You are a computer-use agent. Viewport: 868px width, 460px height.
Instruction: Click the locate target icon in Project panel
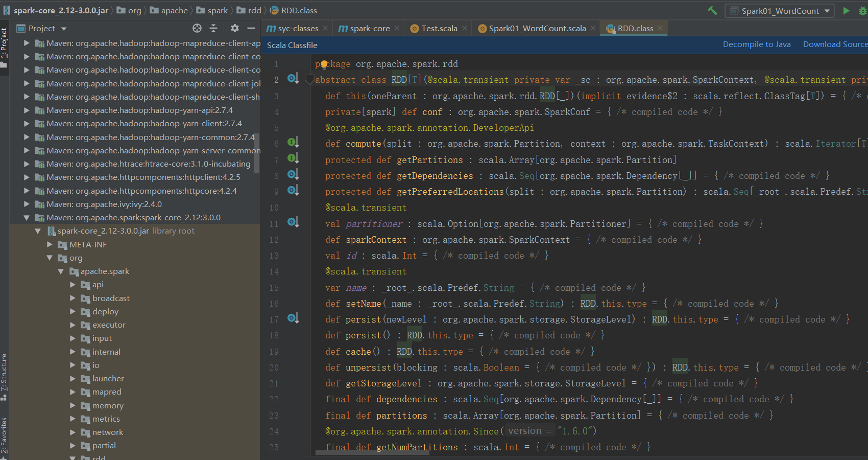[197, 28]
